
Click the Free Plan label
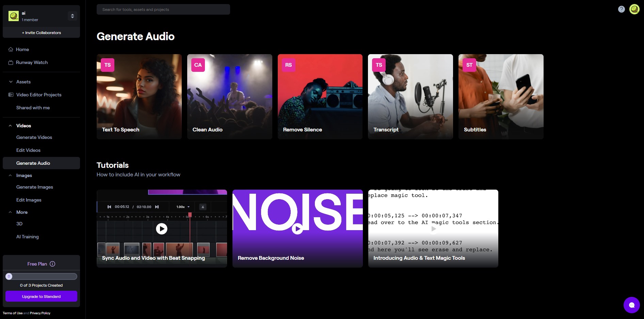pos(37,264)
